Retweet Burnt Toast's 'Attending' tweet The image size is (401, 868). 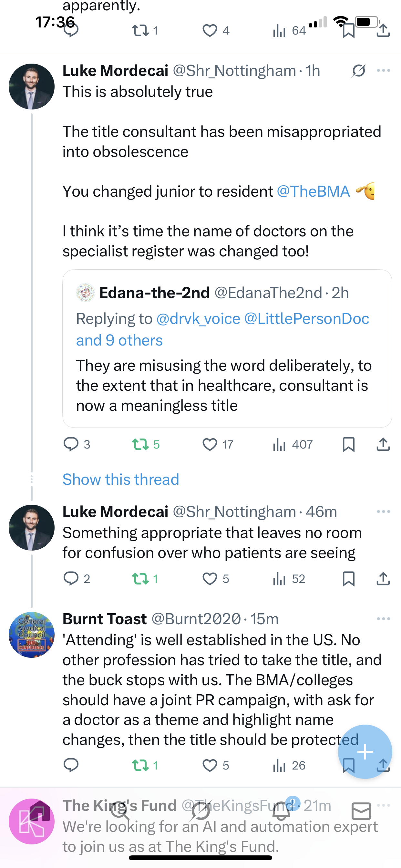pyautogui.click(x=140, y=765)
